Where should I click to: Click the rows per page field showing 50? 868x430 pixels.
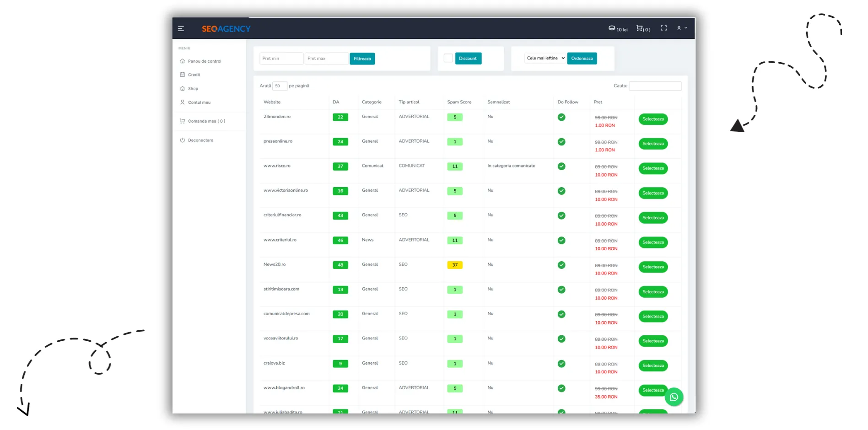point(280,86)
